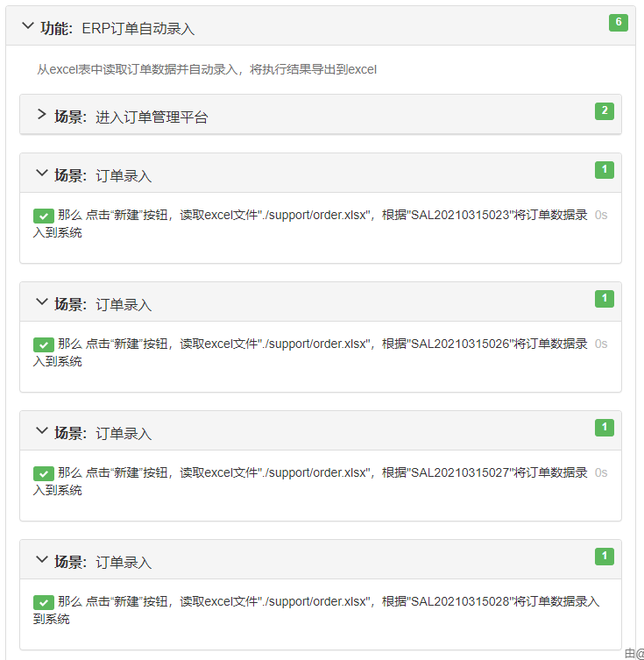The image size is (644, 660).
Task: Click the badge 1 above step SAL20210315028
Action: coord(605,557)
